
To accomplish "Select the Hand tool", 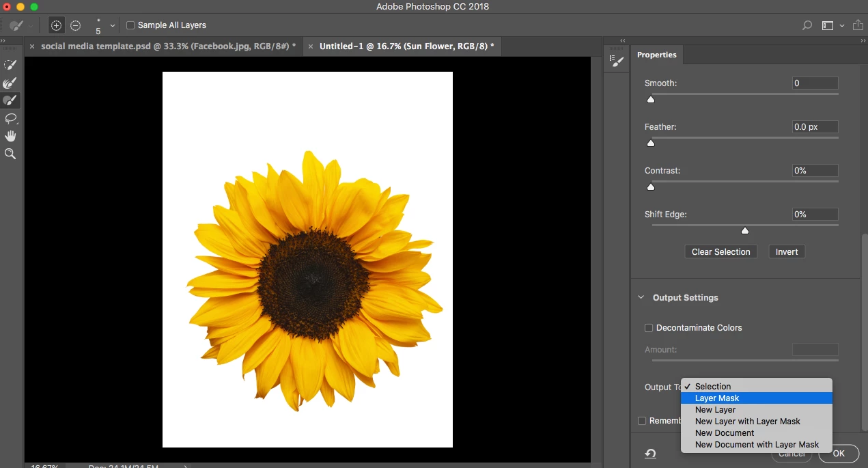I will tap(10, 137).
